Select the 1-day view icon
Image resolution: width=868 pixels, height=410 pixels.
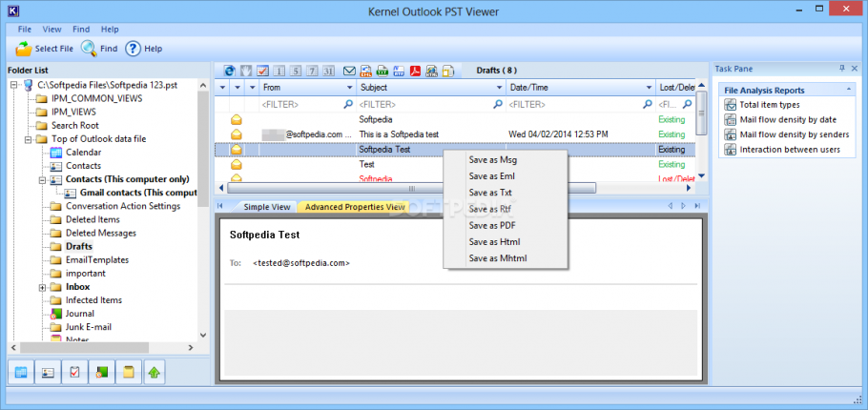pyautogui.click(x=279, y=71)
